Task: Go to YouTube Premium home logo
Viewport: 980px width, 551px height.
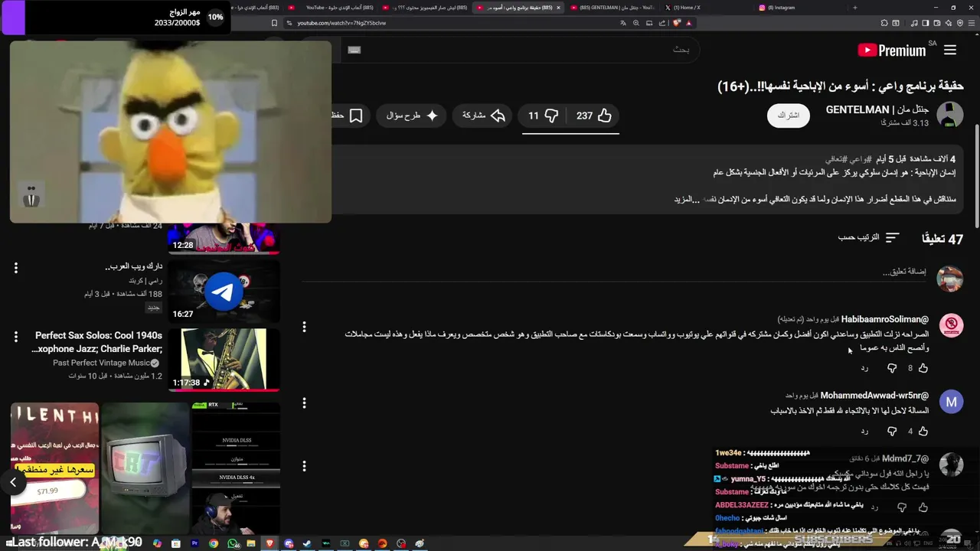Action: coord(892,51)
